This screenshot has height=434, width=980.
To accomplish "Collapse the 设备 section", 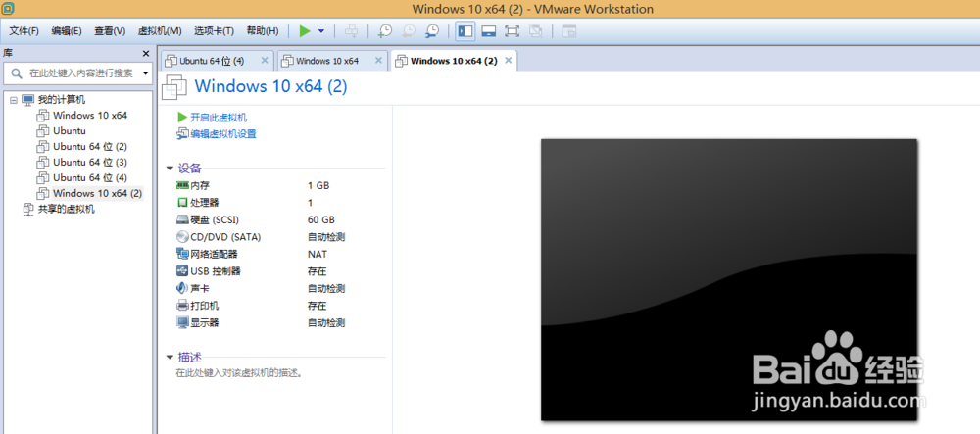I will (x=170, y=169).
